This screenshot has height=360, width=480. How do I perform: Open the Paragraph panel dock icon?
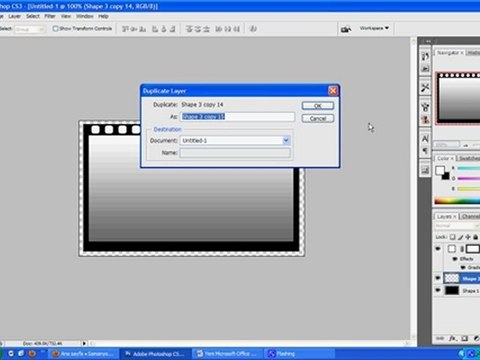pos(425,151)
